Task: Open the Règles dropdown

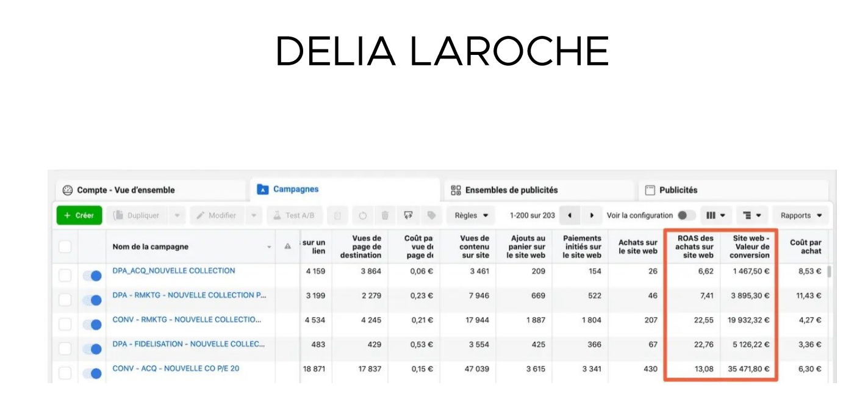Action: (472, 215)
